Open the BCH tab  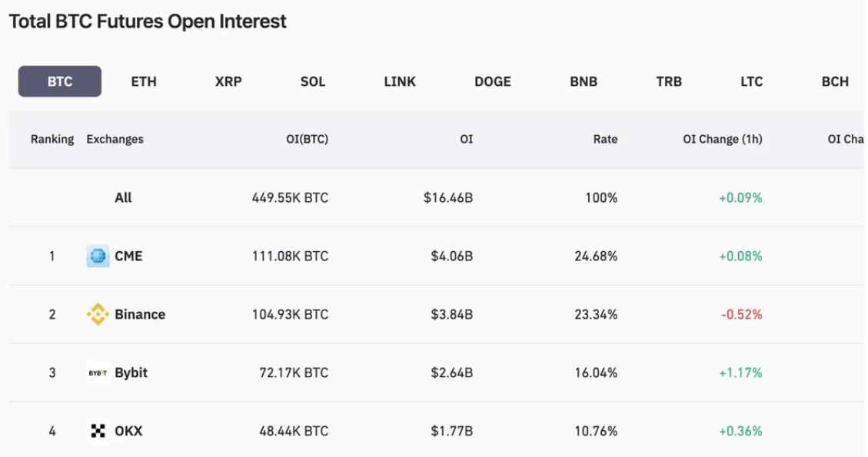pyautogui.click(x=835, y=81)
